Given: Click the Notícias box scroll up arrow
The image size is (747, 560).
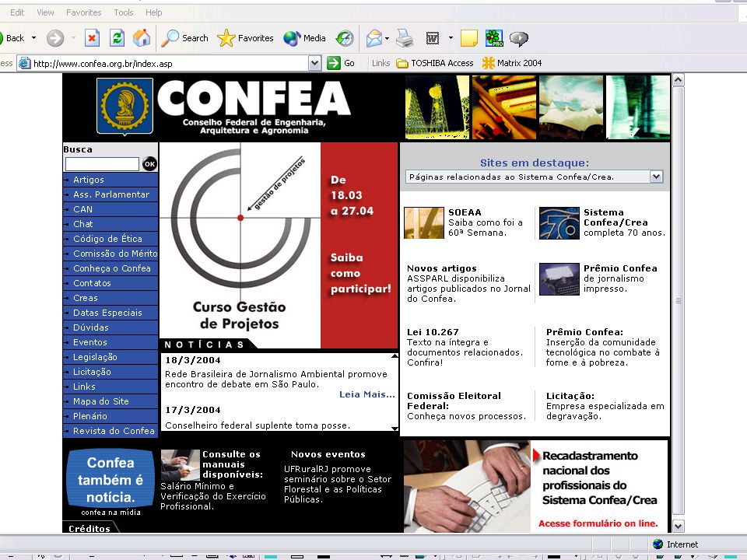Looking at the screenshot, I should (x=395, y=355).
